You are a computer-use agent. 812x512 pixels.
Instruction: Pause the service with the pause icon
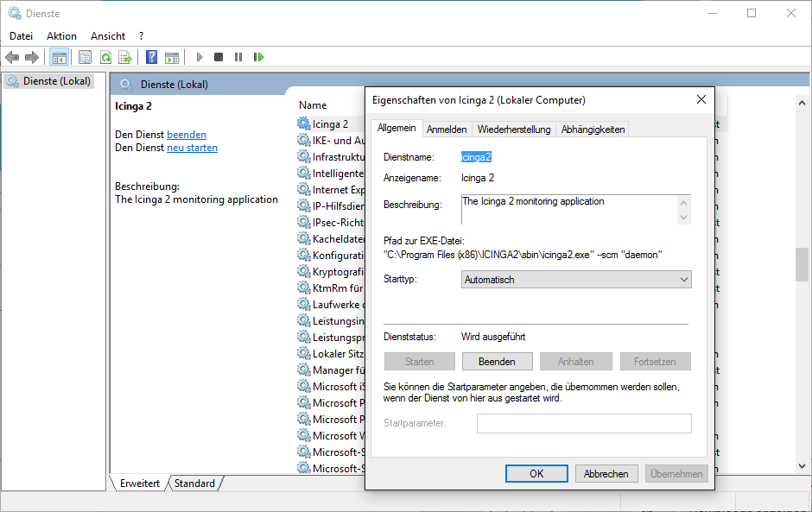(238, 57)
